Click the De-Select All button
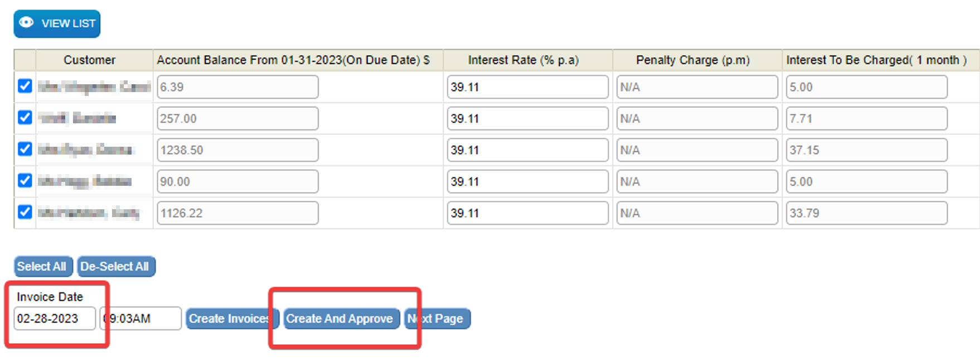 (116, 266)
